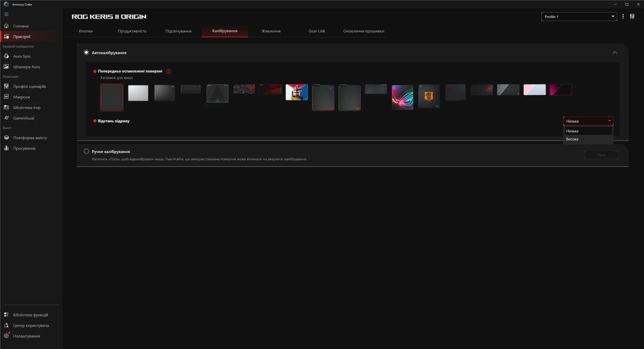Click the Бібліотека ігор icon
Viewport: 644px width, 349px height.
[x=6, y=107]
